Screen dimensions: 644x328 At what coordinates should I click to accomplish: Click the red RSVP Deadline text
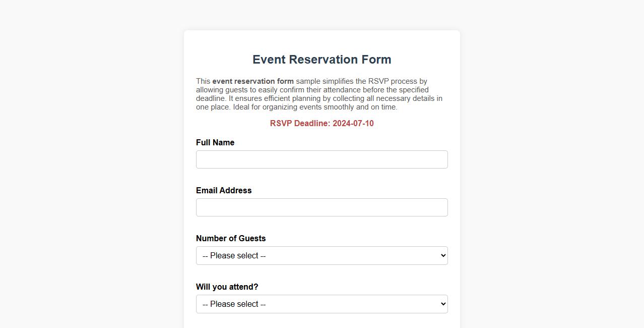(x=321, y=123)
